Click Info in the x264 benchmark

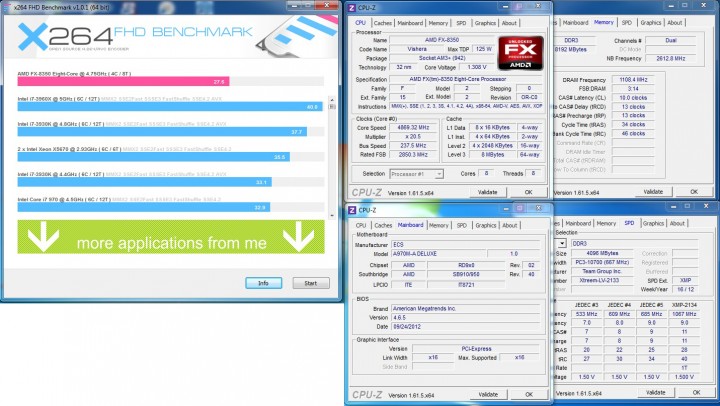pyautogui.click(x=263, y=283)
